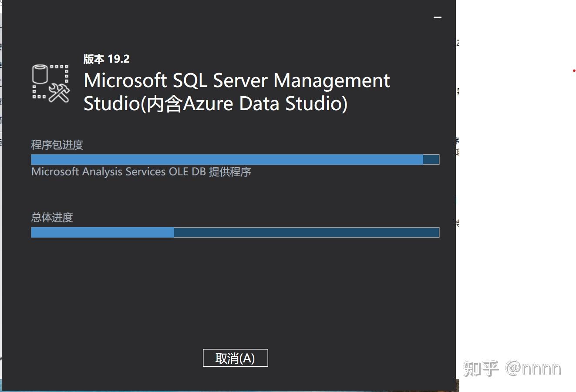Click the 程序包进度 label text
Image resolution: width=576 pixels, height=392 pixels.
[57, 144]
